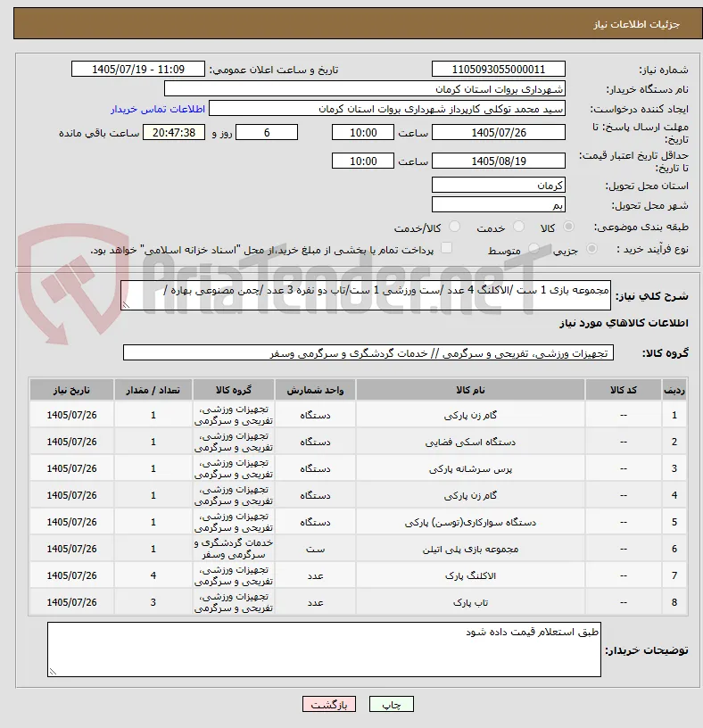Image resolution: width=703 pixels, height=728 pixels.
Task: Click the unit ست in row 6
Action: point(315,550)
